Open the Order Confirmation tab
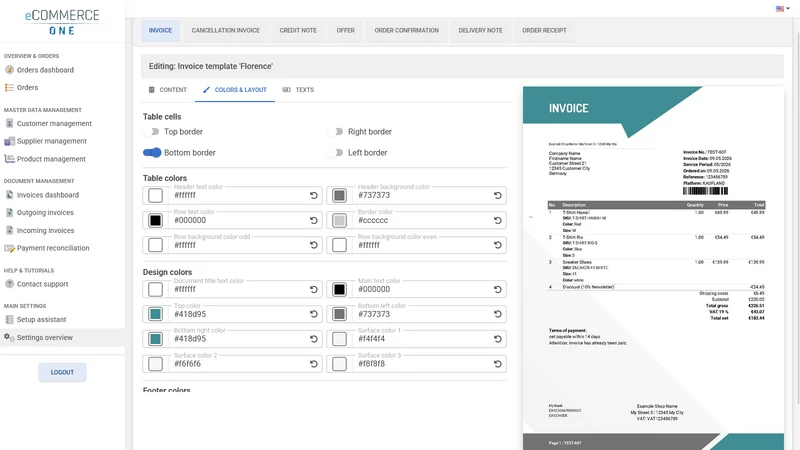This screenshot has height=450, width=800. coord(407,31)
